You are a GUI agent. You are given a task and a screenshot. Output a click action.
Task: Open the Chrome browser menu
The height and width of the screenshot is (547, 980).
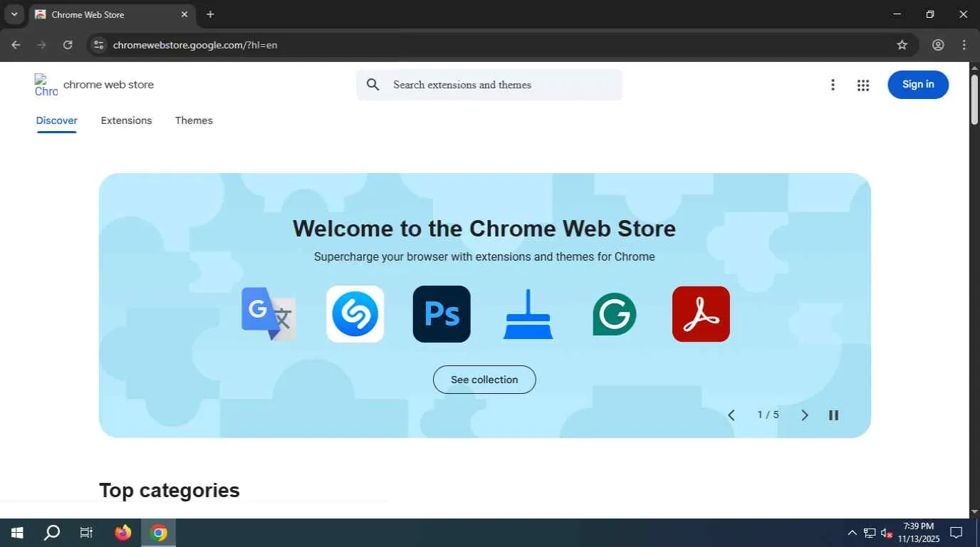point(964,45)
